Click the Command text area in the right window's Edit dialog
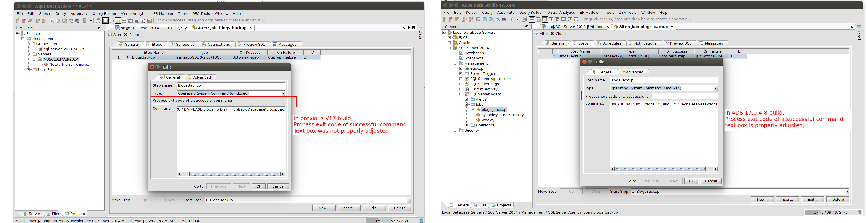This screenshot has width=868, height=223. 664,134
